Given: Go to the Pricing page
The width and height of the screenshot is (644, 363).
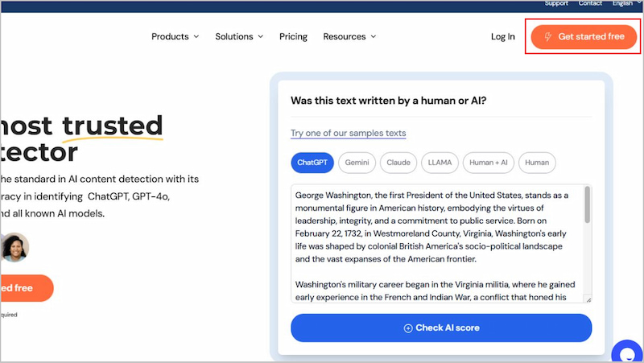Looking at the screenshot, I should click(x=293, y=36).
